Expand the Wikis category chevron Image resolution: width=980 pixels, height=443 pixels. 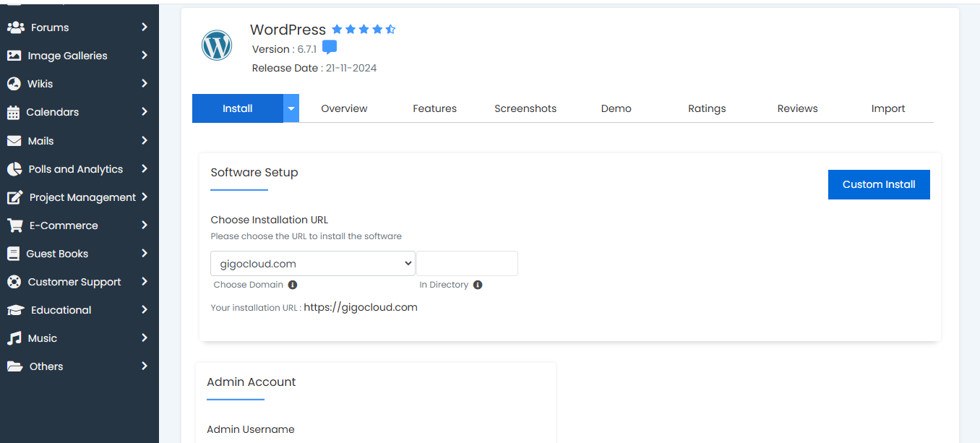pos(145,83)
